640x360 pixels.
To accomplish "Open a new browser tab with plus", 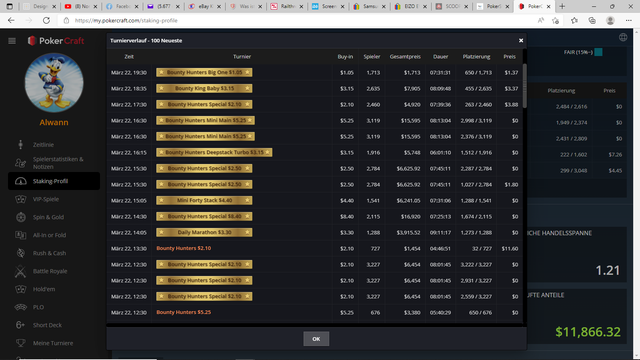I will tap(562, 7).
